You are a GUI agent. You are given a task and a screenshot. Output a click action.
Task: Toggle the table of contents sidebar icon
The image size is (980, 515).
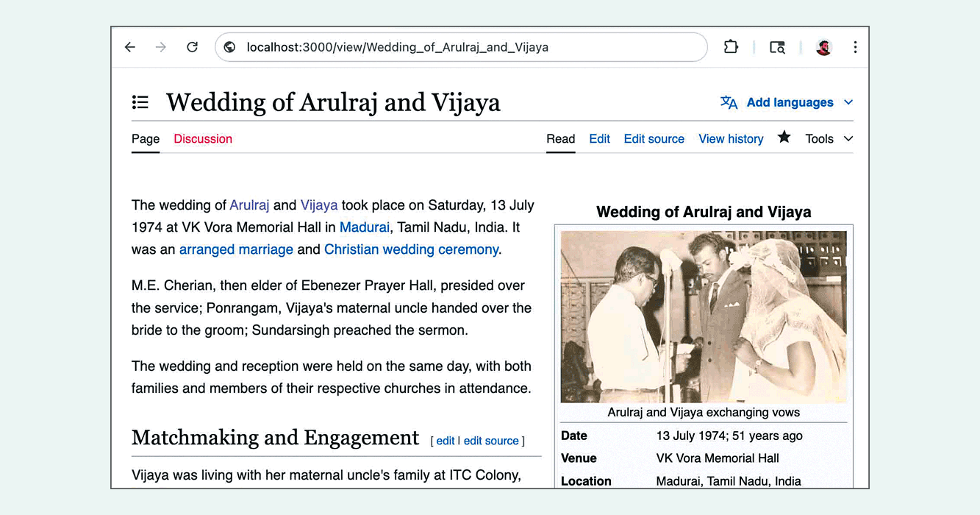[x=140, y=102]
